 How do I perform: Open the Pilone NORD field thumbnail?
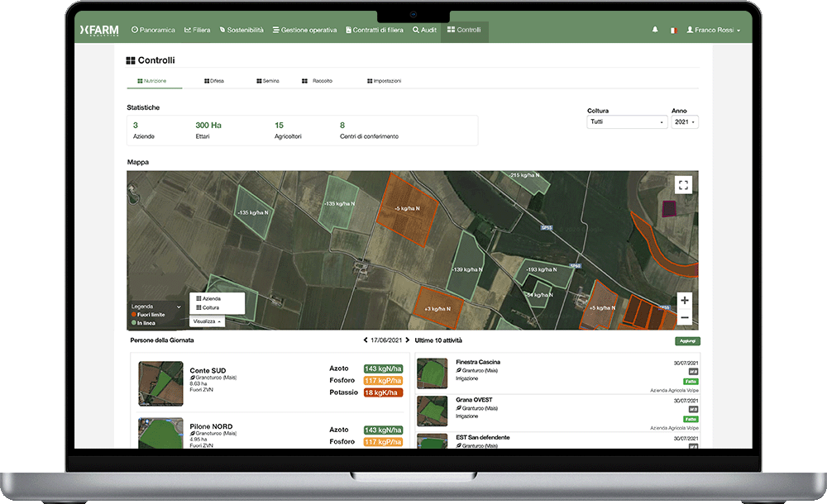161,433
